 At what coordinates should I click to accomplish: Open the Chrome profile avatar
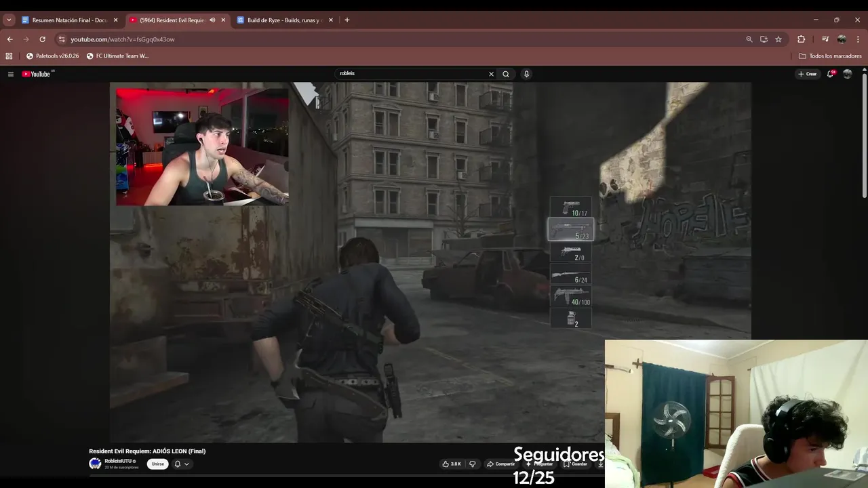pyautogui.click(x=842, y=39)
